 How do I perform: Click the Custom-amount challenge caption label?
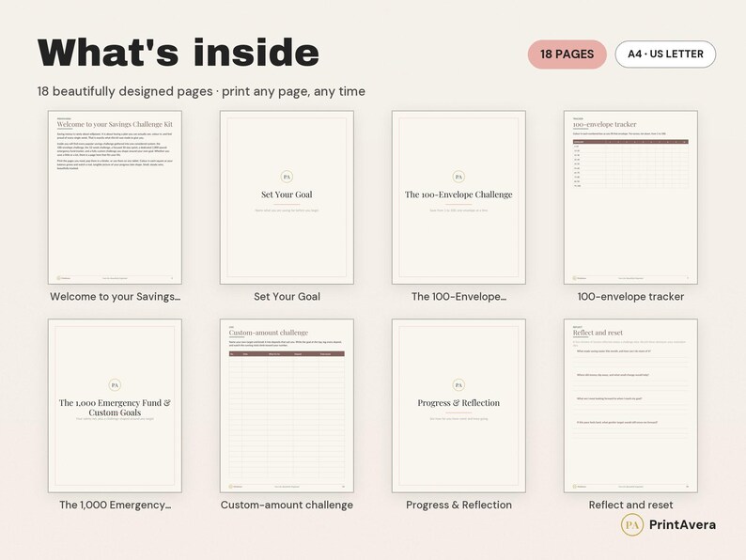click(287, 505)
